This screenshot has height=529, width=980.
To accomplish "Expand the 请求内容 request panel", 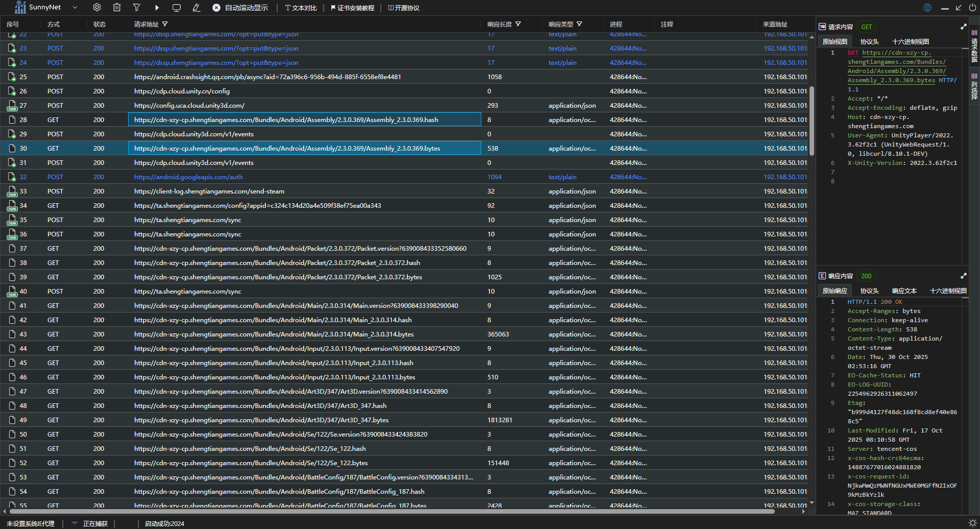I will [x=964, y=27].
